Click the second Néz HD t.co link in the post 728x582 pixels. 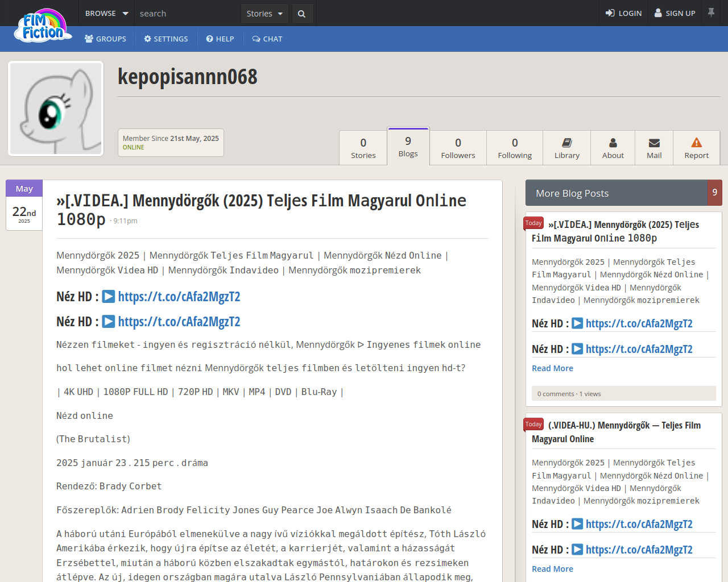[179, 322]
